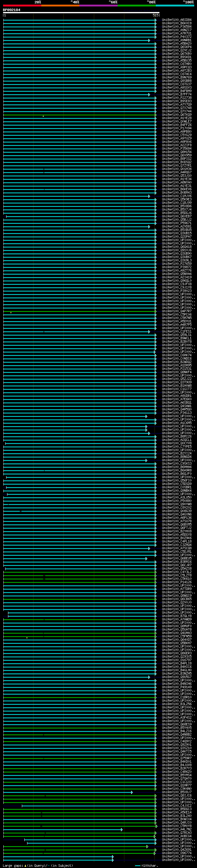This screenshot has width=197, height=868.
Task: Click the query end position label 515
Action: tap(155, 15)
